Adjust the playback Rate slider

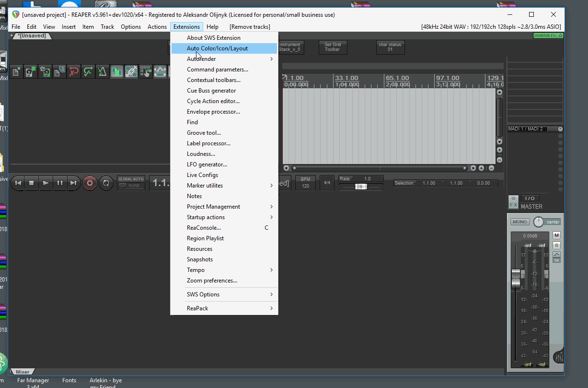[x=361, y=187]
